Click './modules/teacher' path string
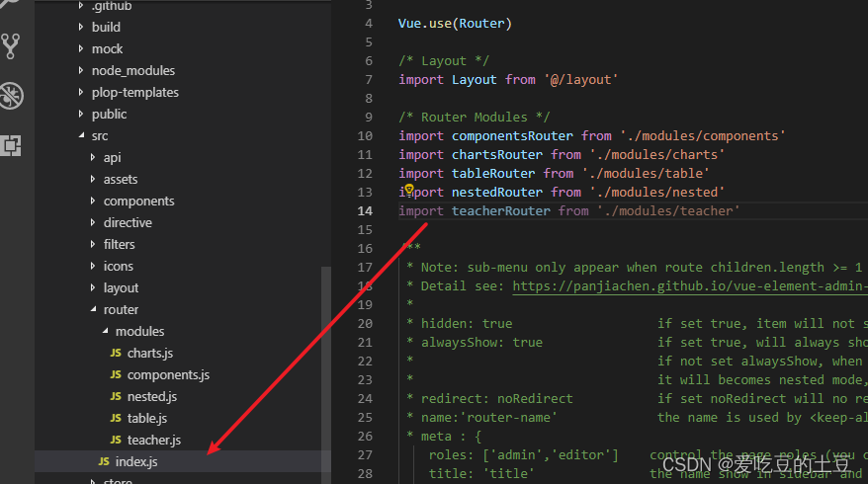The image size is (868, 484). point(668,210)
